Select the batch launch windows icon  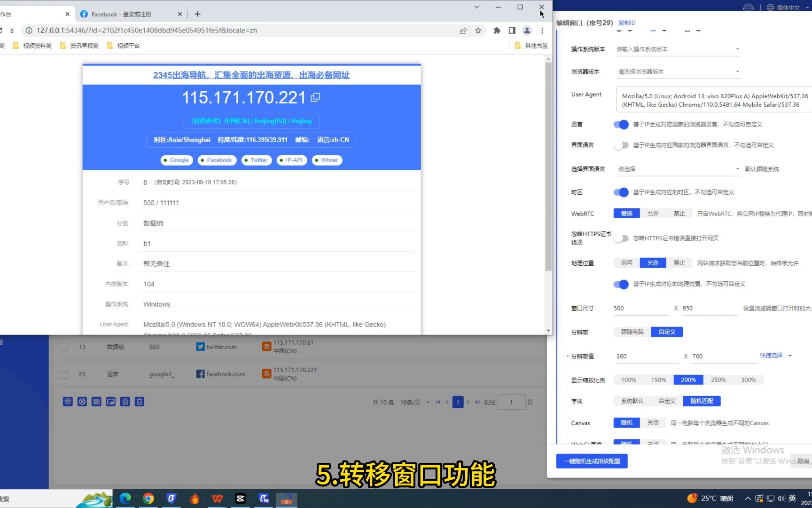(68, 401)
